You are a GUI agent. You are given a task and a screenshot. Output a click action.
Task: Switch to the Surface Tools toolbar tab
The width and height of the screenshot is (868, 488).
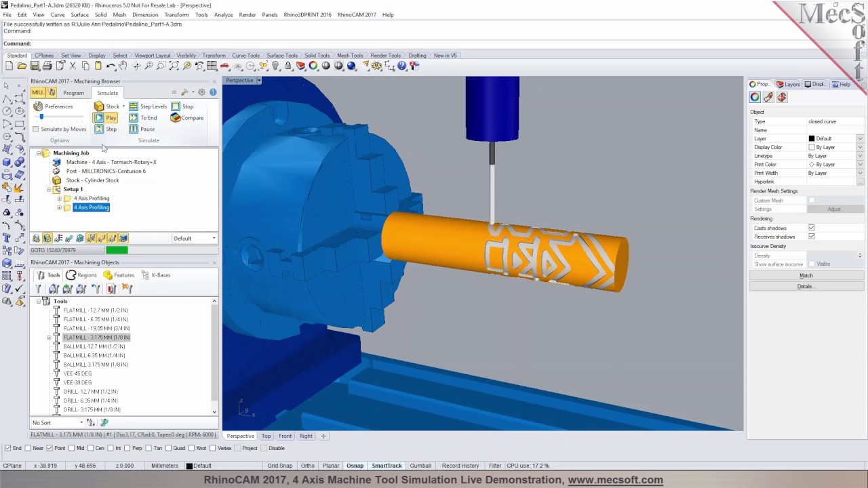(282, 56)
